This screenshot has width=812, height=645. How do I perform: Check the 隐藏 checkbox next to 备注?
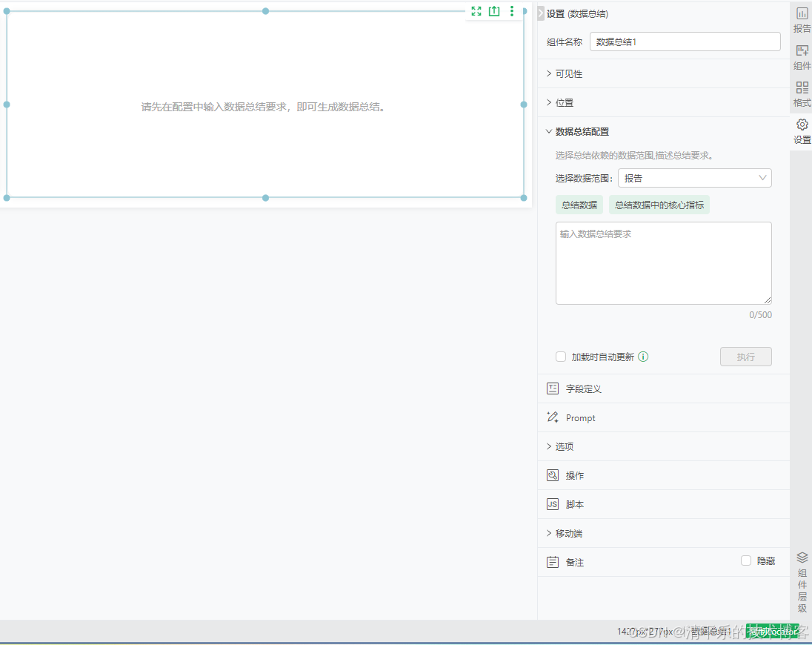click(x=746, y=561)
